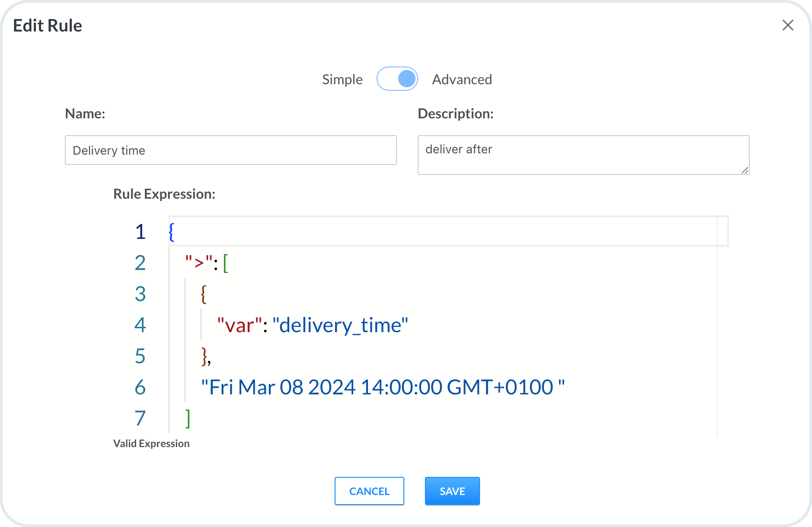Click the Simple mode label
Image resolution: width=812 pixels, height=527 pixels.
click(x=342, y=79)
